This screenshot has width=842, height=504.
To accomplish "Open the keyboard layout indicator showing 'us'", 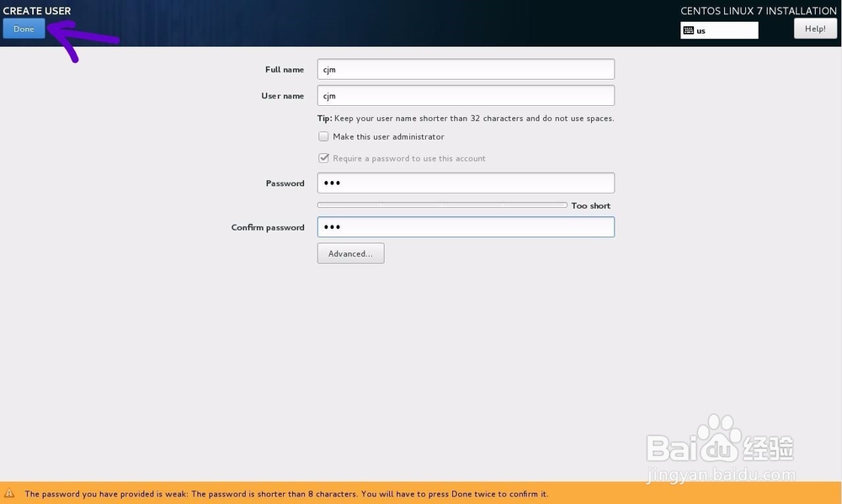I will (x=720, y=30).
